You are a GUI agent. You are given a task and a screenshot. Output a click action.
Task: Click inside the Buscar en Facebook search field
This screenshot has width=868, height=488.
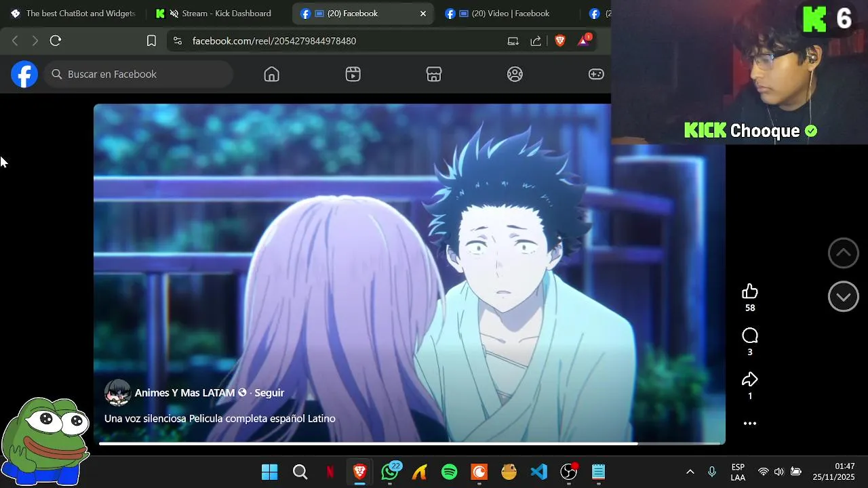tap(139, 74)
